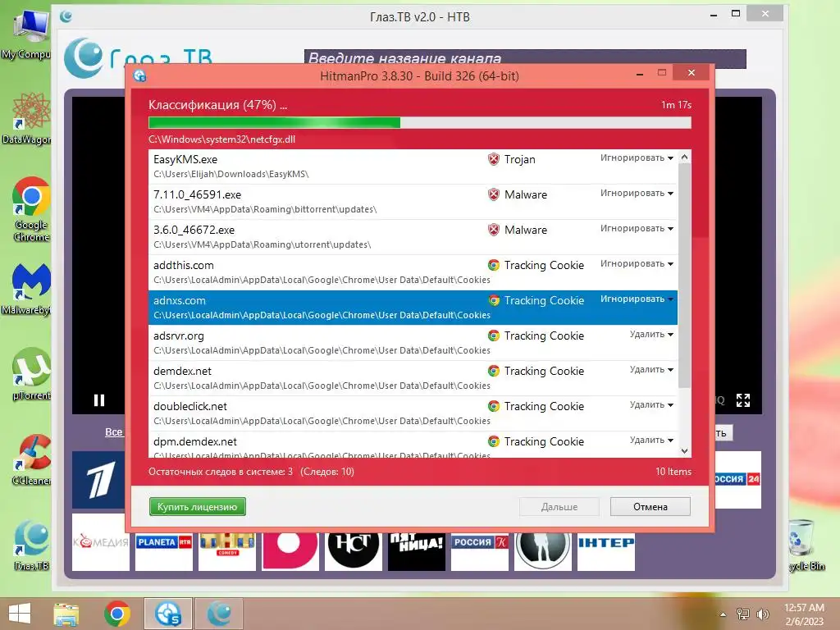This screenshot has height=630, width=840.
Task: Click the Malware shield icon for 7.11.0_46591.exe
Action: (493, 194)
